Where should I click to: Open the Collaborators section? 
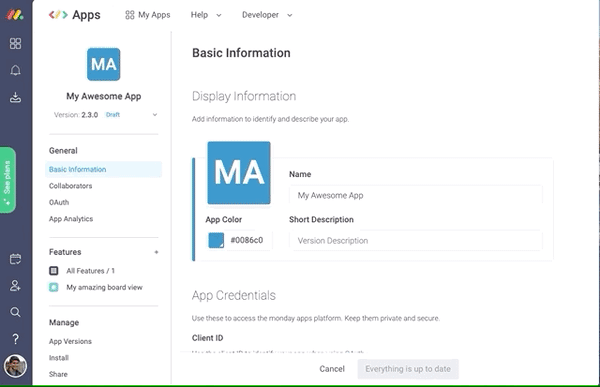[70, 186]
